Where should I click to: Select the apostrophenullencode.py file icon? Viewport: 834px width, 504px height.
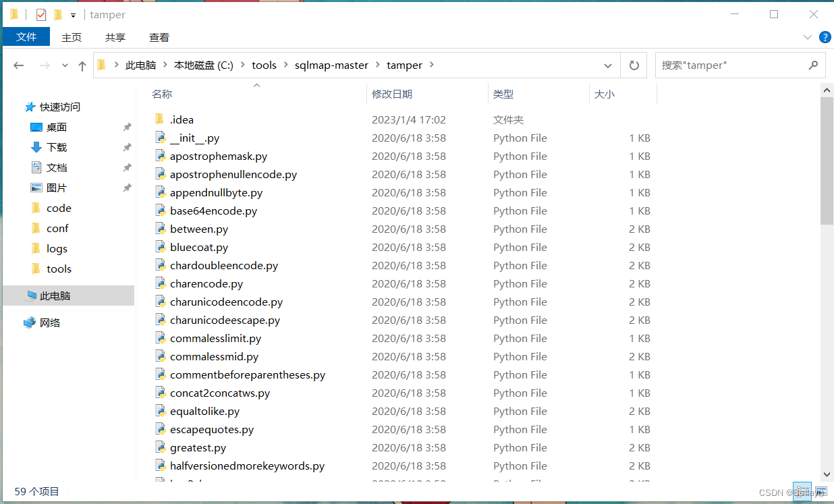(x=160, y=174)
